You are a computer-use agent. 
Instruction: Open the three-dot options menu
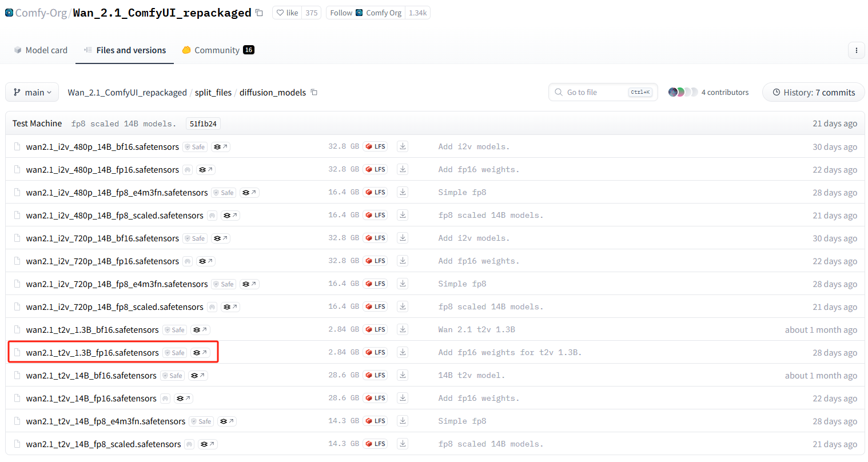(856, 50)
